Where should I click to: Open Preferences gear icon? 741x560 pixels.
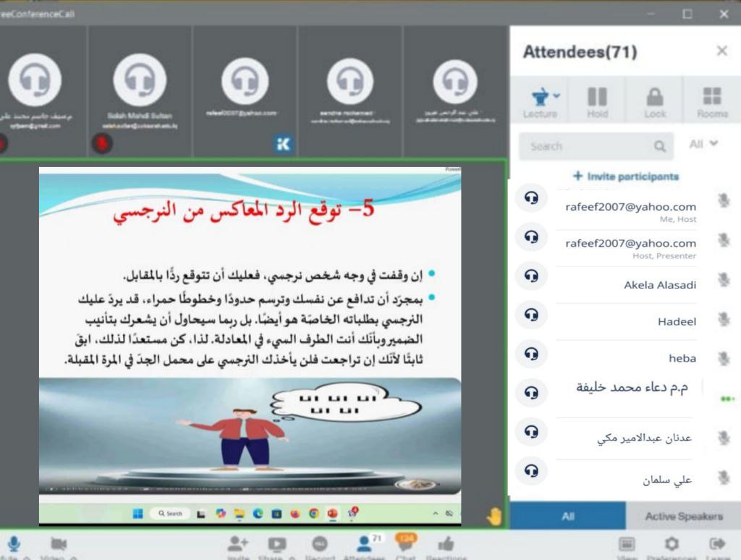pyautogui.click(x=672, y=546)
